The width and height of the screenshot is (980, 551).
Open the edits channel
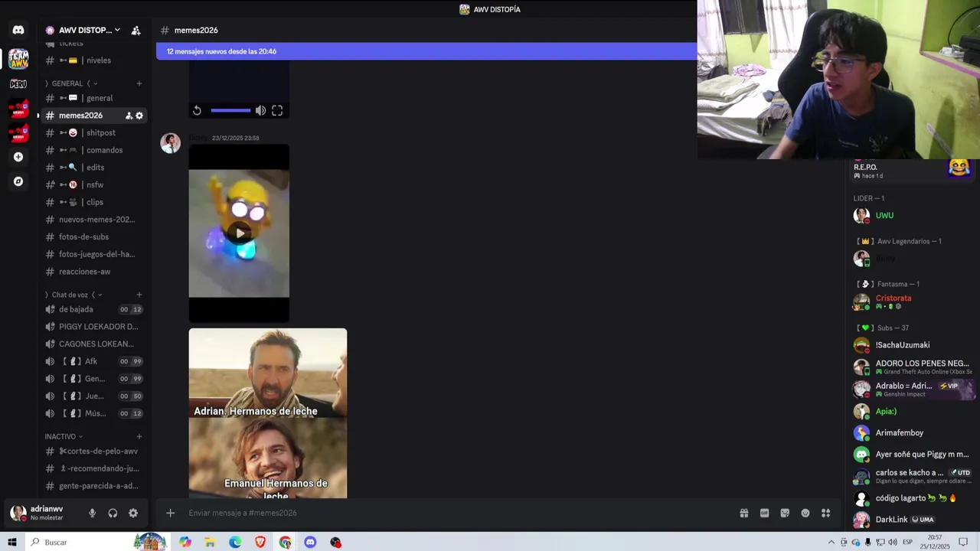click(x=93, y=168)
